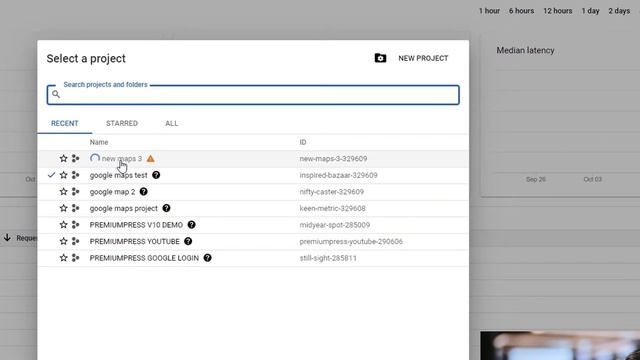Set time range to 1 hour
The image size is (640, 360).
pos(489,11)
